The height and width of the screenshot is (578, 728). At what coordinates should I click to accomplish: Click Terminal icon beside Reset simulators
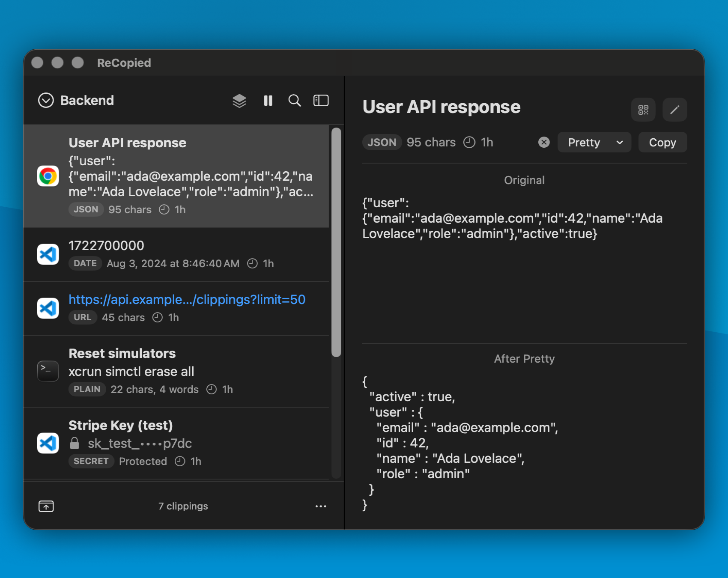48,371
